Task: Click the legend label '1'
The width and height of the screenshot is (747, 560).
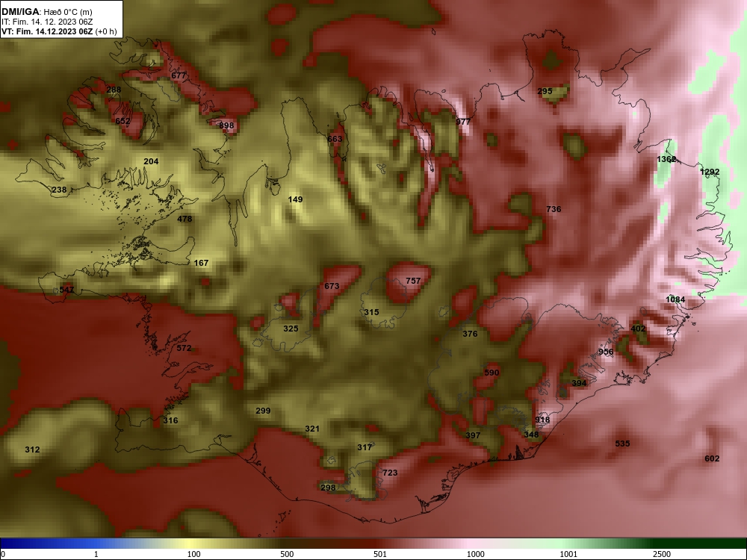Action: click(96, 554)
